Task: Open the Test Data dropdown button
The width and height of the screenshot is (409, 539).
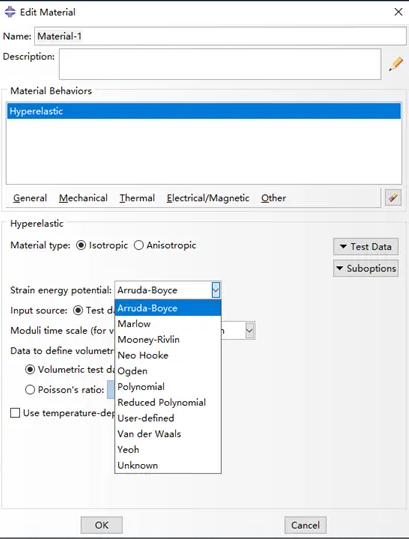Action: [x=366, y=246]
